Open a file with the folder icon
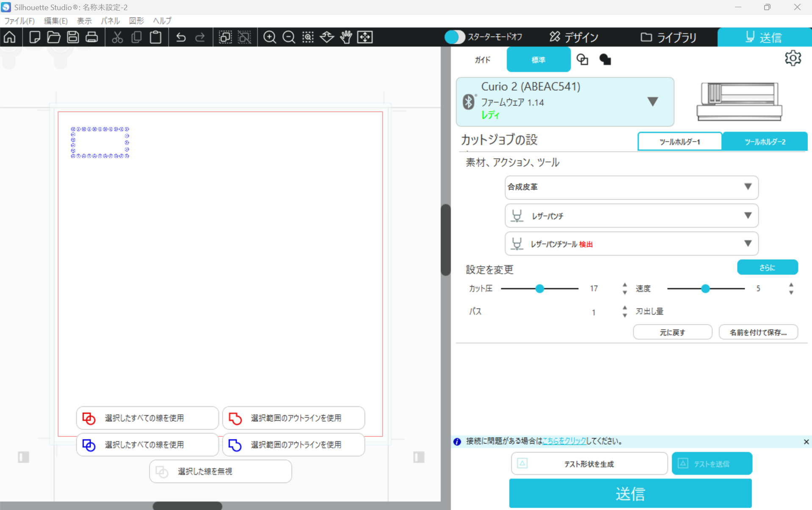 [54, 37]
